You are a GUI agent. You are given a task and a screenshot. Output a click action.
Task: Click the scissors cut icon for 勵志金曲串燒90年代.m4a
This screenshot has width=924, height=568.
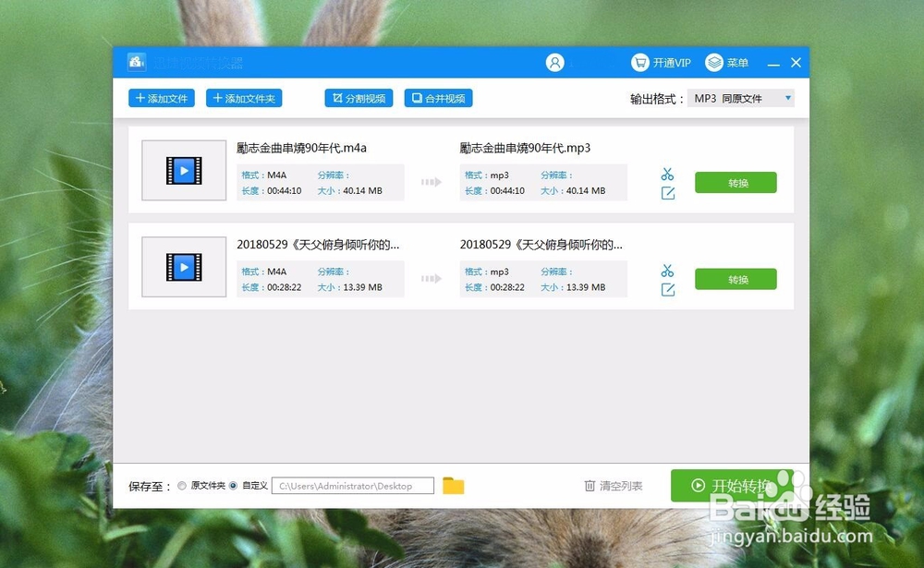[x=667, y=172]
